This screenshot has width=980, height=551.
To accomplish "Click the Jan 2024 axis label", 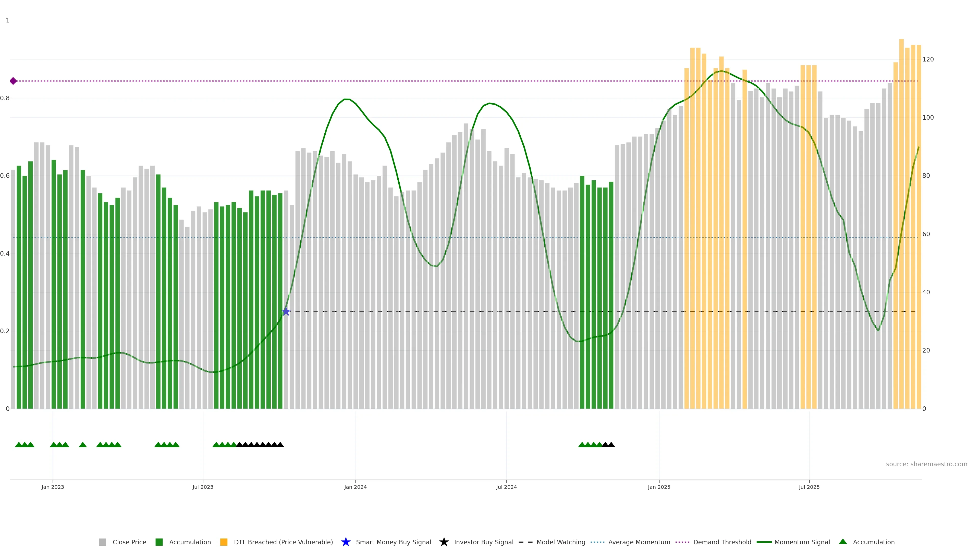I will (355, 487).
